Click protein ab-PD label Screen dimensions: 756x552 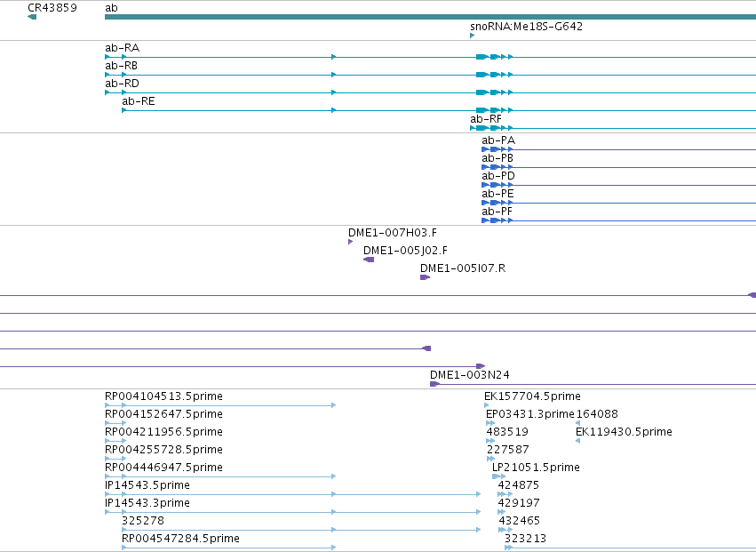pos(498,176)
